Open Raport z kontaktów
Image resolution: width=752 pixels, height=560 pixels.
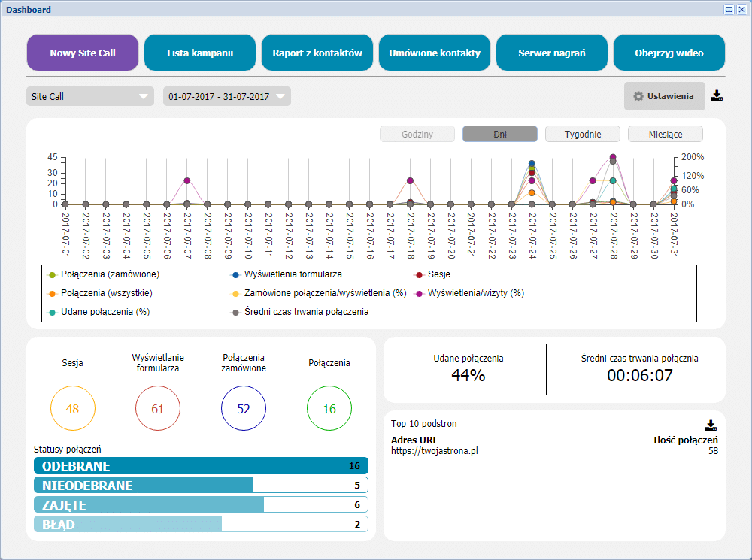click(x=317, y=53)
